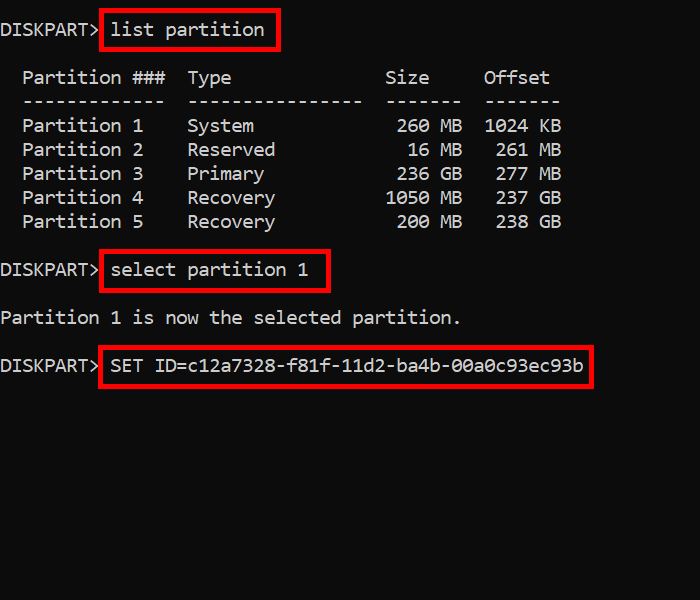Click the 'select partition 1' command text
This screenshot has width=700, height=600.
pos(209,270)
